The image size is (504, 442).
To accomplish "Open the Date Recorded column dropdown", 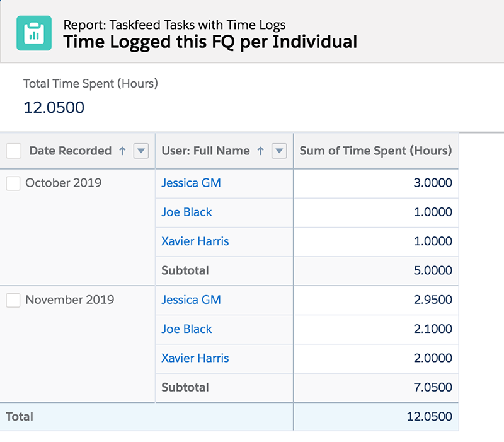I will click(142, 151).
